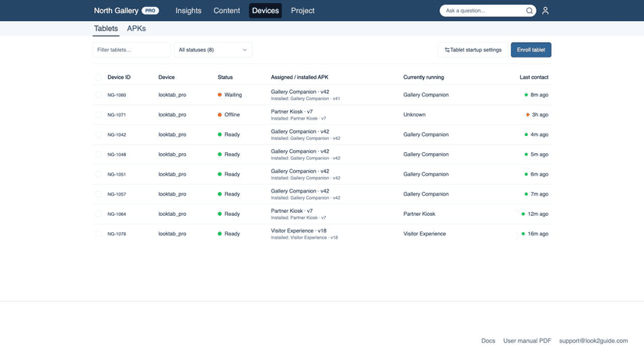The image size is (644, 362).
Task: Click the Assigned / installed APK header
Action: [299, 77]
